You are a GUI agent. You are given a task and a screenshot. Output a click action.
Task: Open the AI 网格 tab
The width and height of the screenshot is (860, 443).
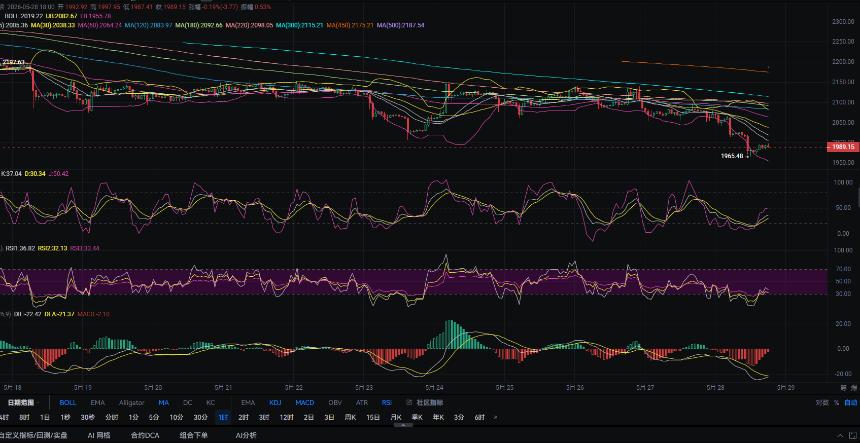pos(99,435)
